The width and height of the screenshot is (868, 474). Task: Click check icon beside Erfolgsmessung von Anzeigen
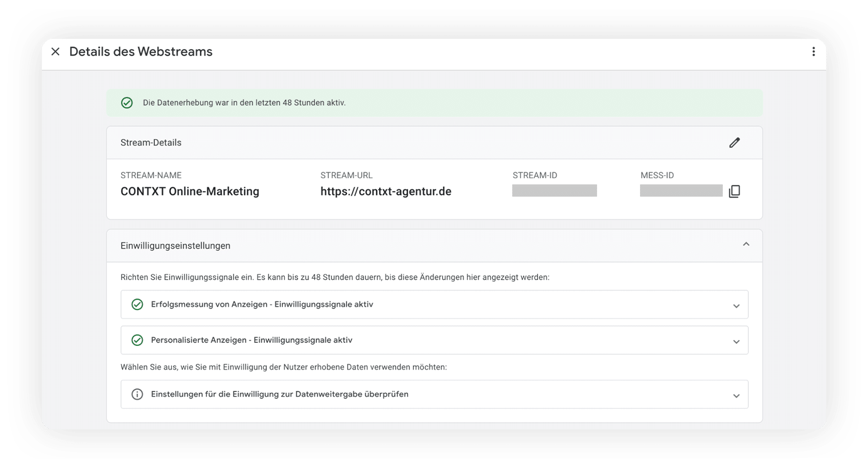(x=137, y=304)
